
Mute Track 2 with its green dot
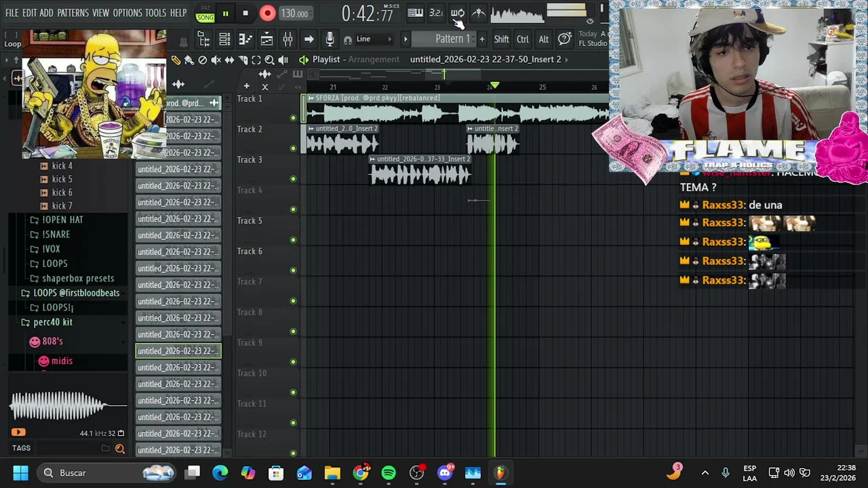(293, 148)
